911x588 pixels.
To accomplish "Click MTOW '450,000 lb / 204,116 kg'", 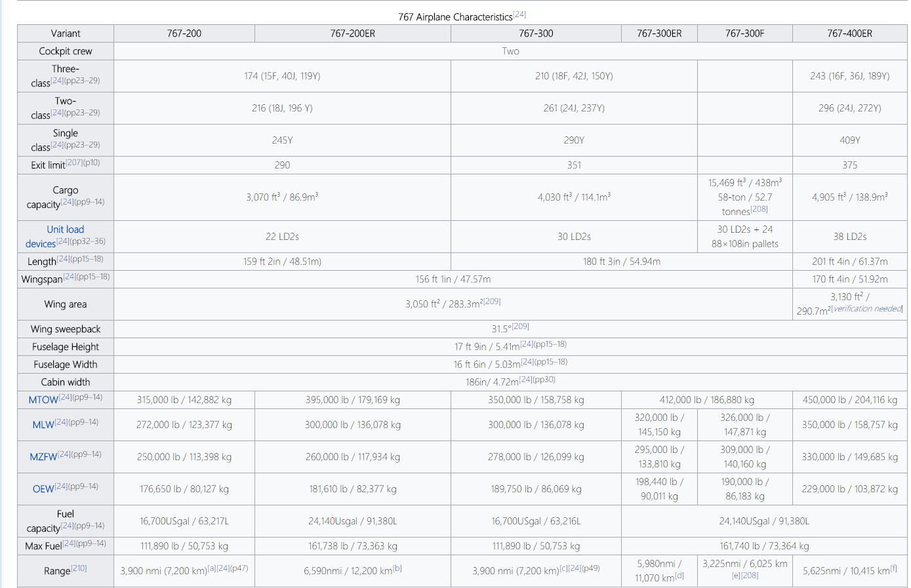I will 850,400.
